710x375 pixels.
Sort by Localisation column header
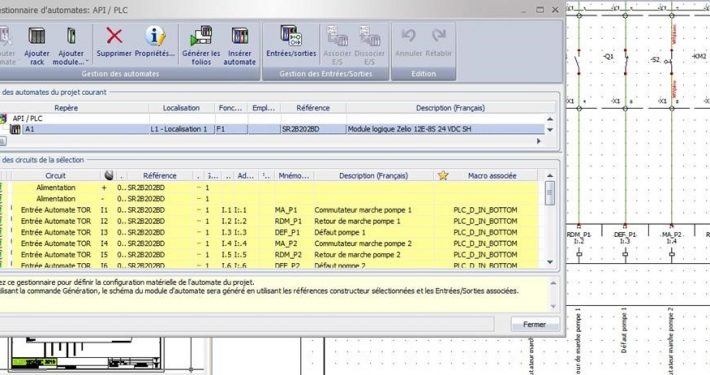tap(181, 108)
